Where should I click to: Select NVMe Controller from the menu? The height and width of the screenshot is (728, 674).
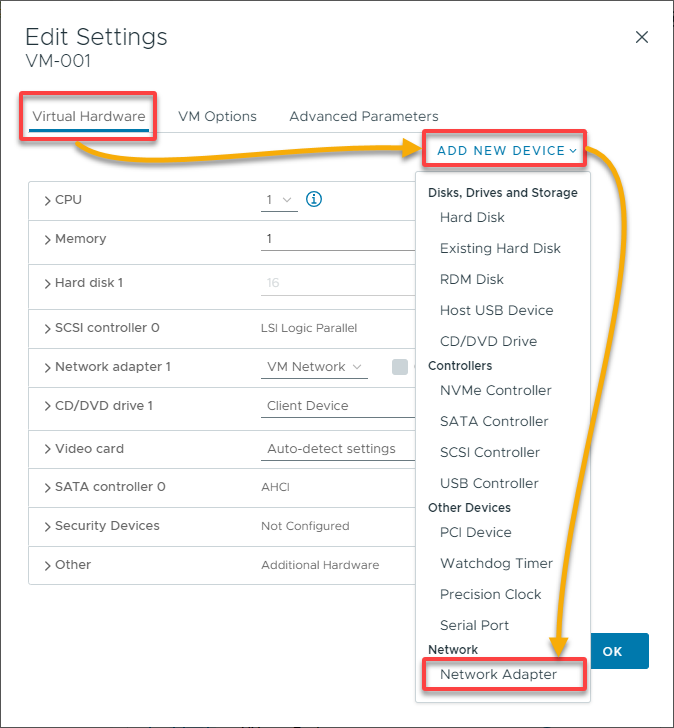pyautogui.click(x=495, y=390)
